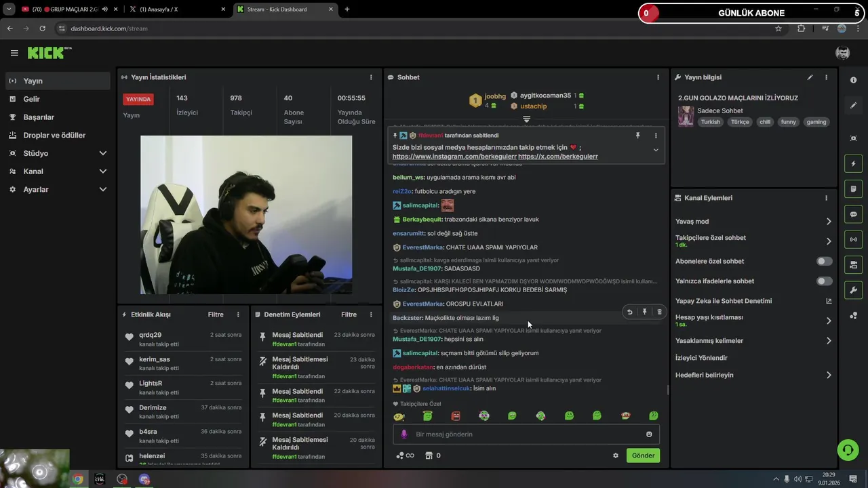Click the screenshot frame icon in right sidebar
This screenshot has height=488, width=868.
tap(853, 138)
